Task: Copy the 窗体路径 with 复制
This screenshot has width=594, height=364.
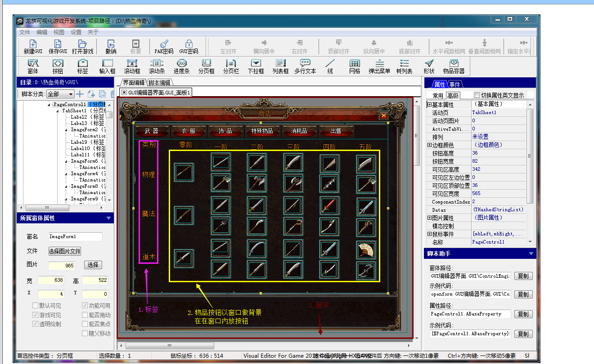Action: tap(523, 276)
